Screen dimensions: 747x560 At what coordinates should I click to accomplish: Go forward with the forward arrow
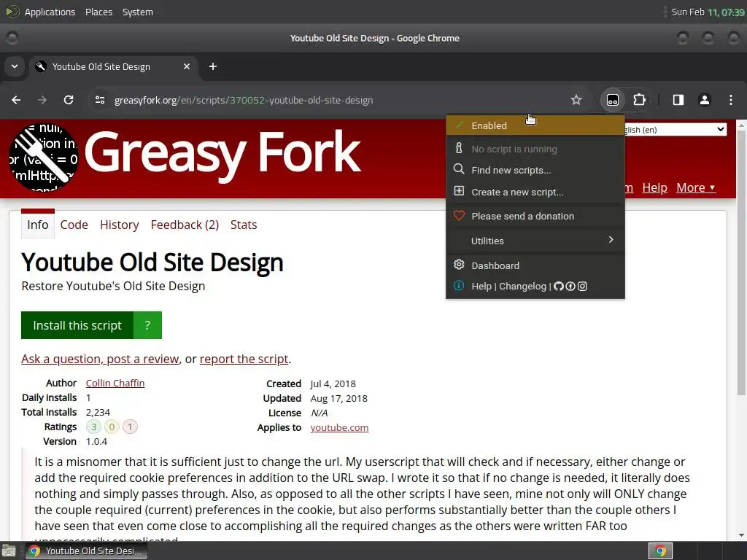pyautogui.click(x=42, y=100)
